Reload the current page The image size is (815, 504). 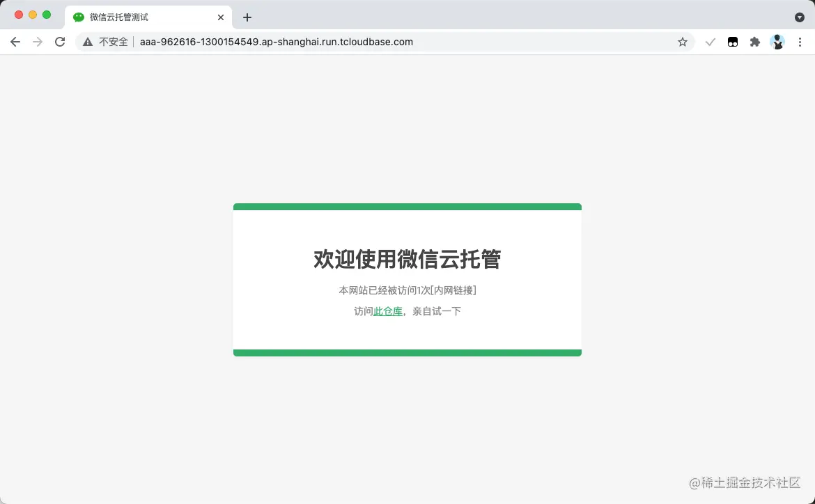[x=60, y=42]
